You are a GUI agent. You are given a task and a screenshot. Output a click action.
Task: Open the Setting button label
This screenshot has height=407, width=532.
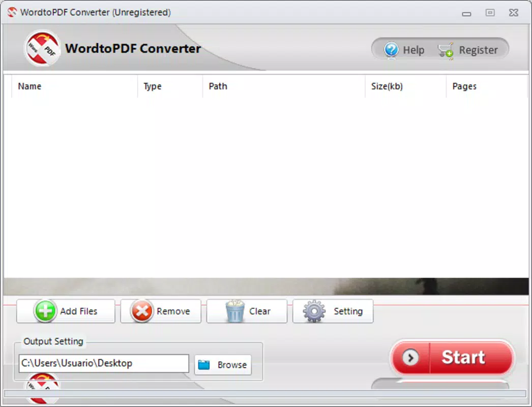(x=348, y=311)
